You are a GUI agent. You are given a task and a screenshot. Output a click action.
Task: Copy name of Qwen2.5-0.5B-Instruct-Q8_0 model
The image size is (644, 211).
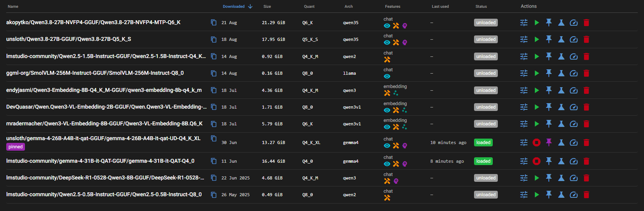tap(214, 195)
